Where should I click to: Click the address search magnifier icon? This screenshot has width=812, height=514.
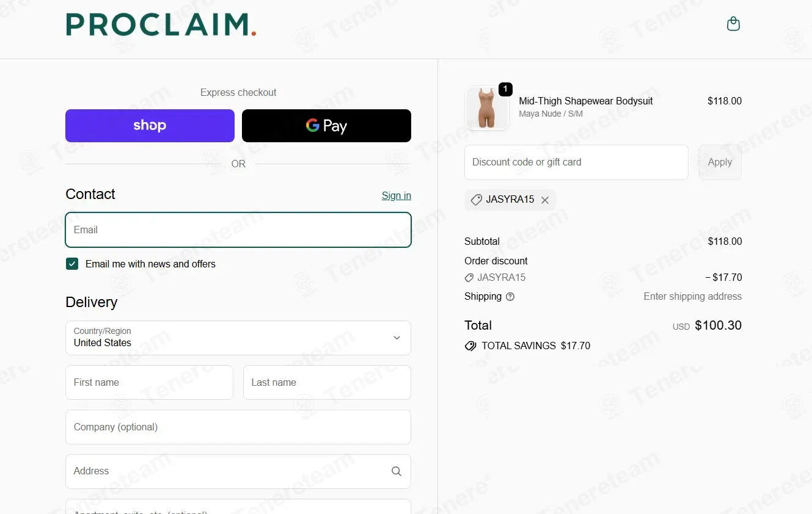pos(397,471)
